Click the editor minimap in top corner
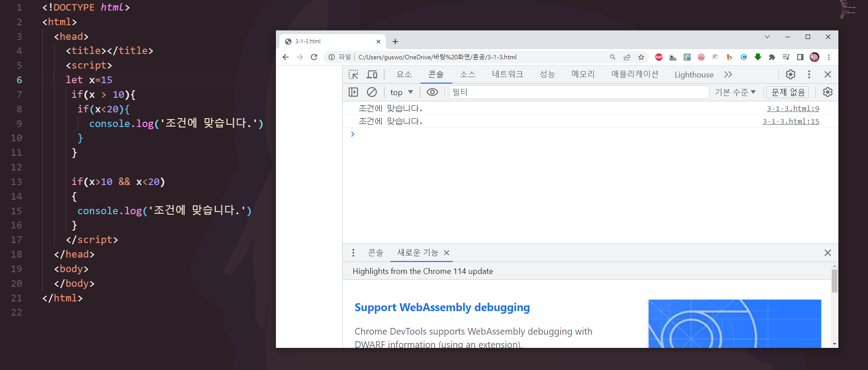This screenshot has height=370, width=868. click(847, 9)
